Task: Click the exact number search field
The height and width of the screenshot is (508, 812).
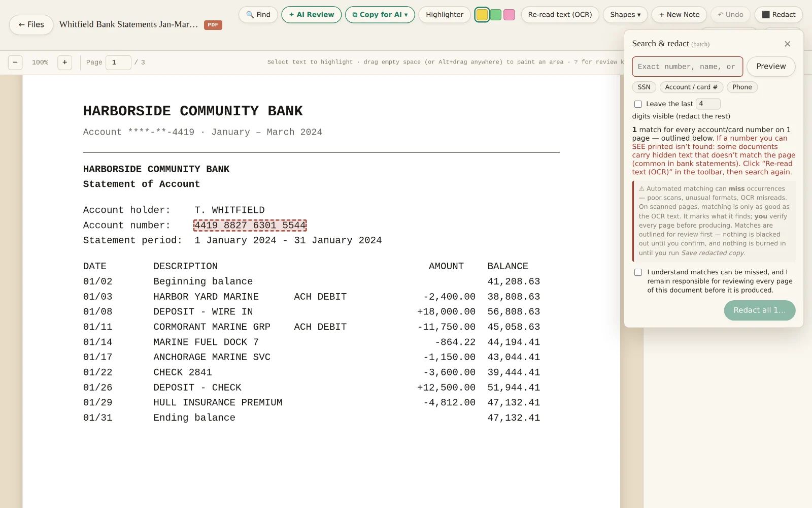Action: click(687, 67)
